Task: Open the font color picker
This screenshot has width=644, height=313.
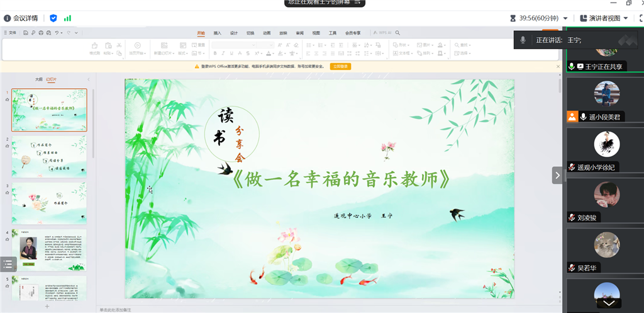Action: click(270, 54)
